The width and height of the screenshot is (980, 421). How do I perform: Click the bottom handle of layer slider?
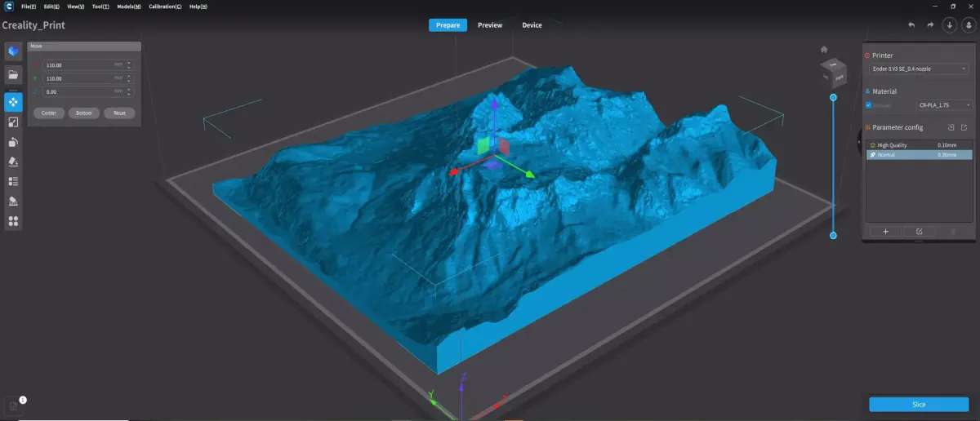pyautogui.click(x=833, y=235)
